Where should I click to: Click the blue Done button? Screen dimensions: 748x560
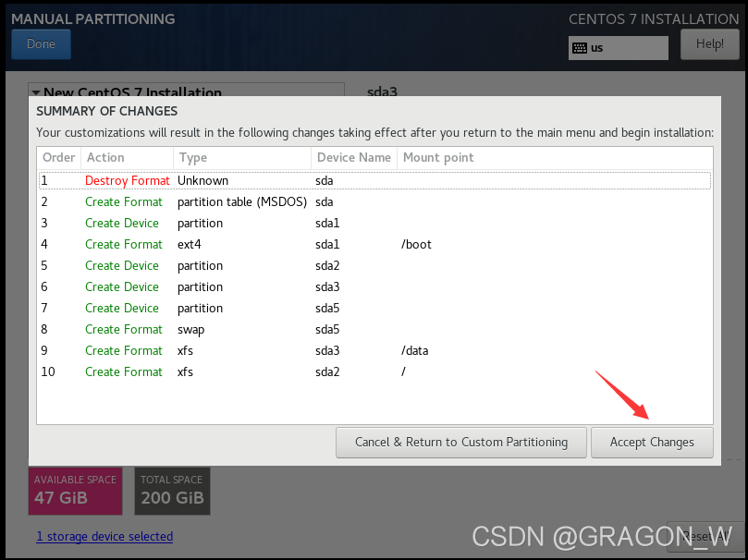tap(41, 43)
